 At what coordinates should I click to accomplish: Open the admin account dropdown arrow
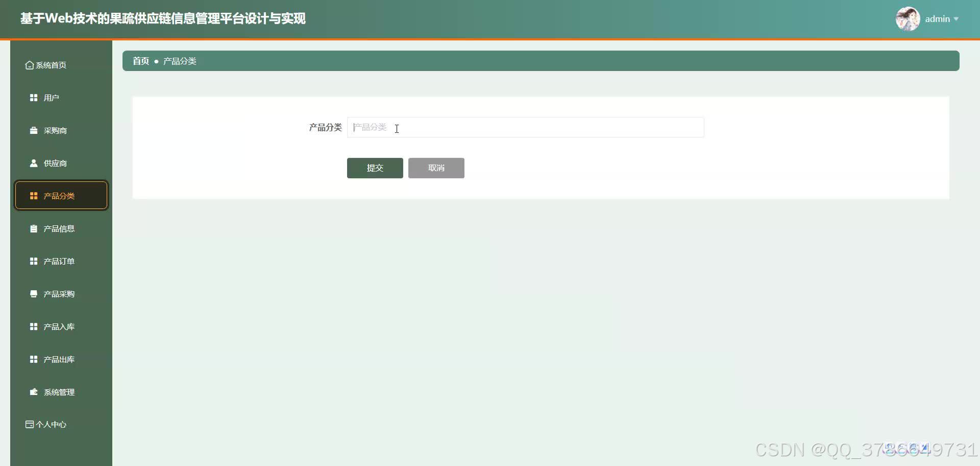tap(959, 19)
